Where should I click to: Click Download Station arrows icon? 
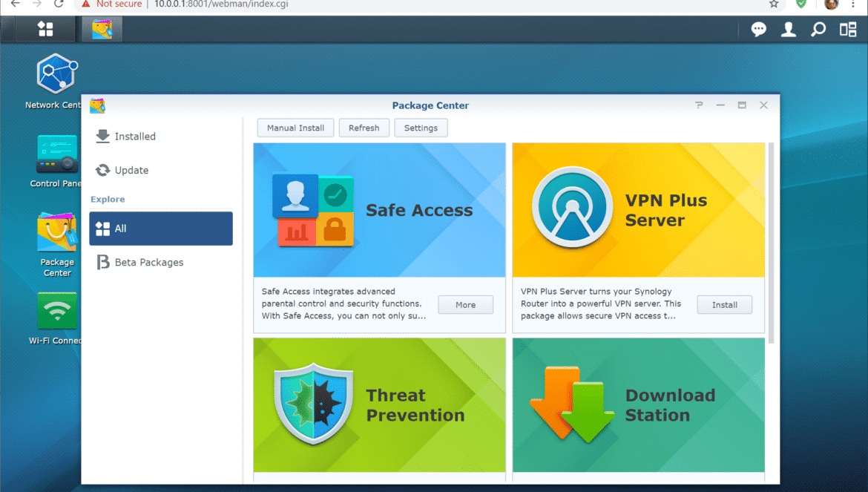tap(572, 404)
